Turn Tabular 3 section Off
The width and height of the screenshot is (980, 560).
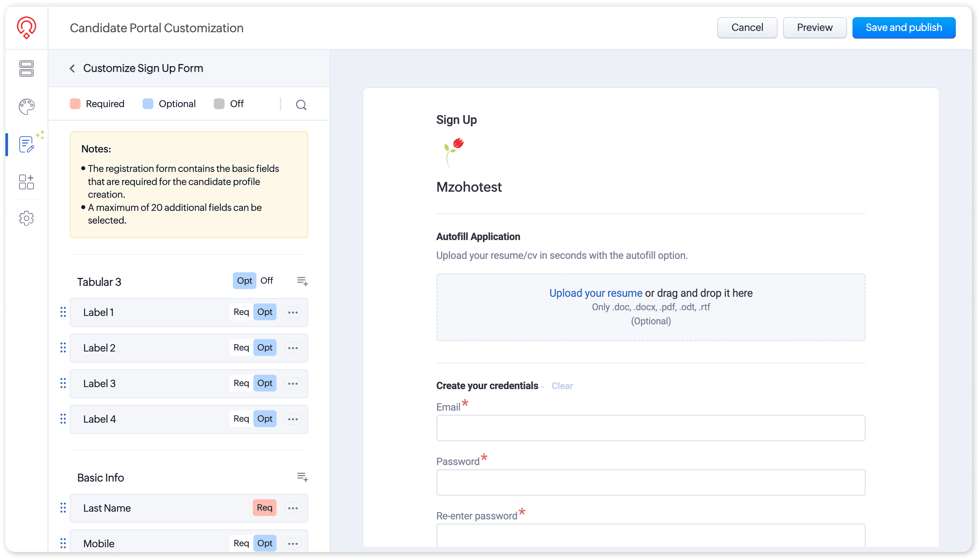(x=266, y=281)
